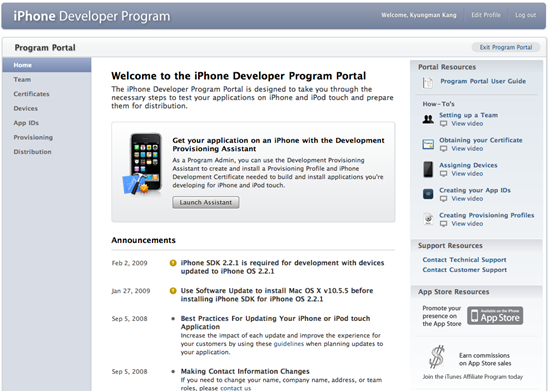
Task: Click the iPhone SDK 2.2.1 announcement title
Action: (x=282, y=267)
